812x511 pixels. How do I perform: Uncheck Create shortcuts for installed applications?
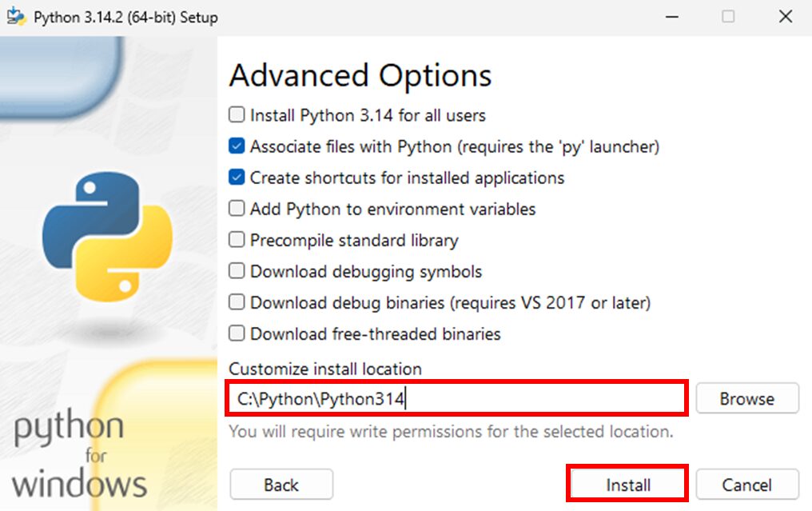click(237, 178)
